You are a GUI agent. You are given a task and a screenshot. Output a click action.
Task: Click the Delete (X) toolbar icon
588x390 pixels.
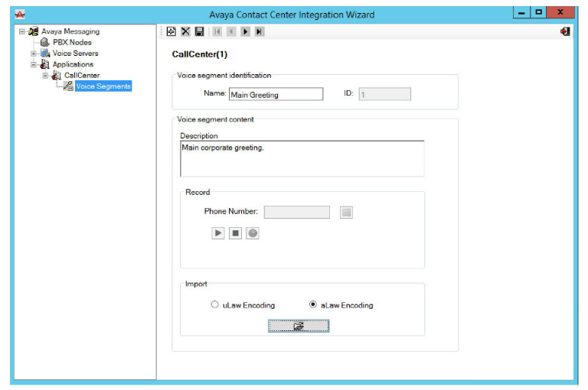point(185,31)
